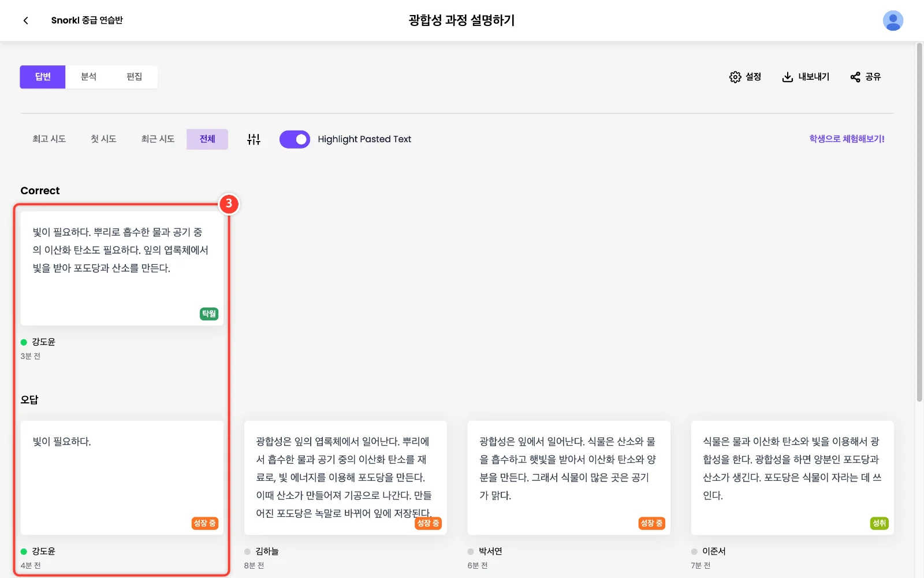Click the 광합성 과정 설명하기 title

pos(462,20)
